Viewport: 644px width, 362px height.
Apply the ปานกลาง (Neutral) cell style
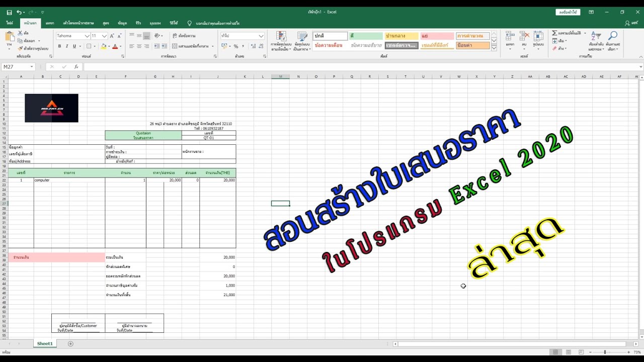pos(401,36)
